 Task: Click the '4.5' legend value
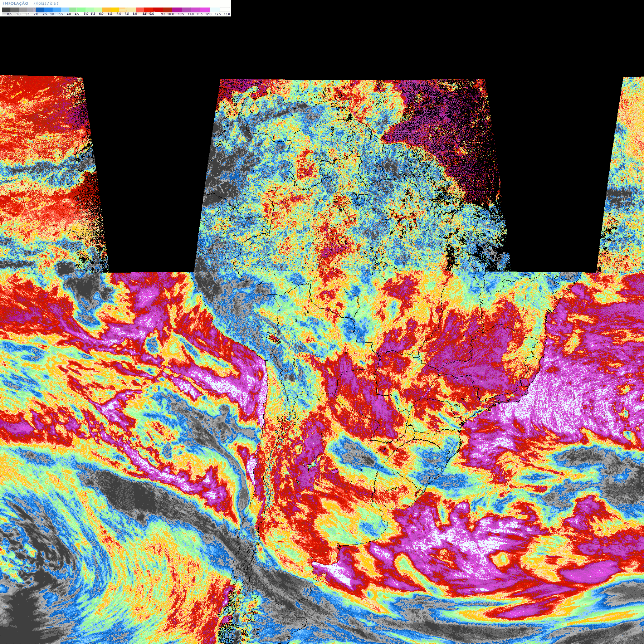(77, 14)
